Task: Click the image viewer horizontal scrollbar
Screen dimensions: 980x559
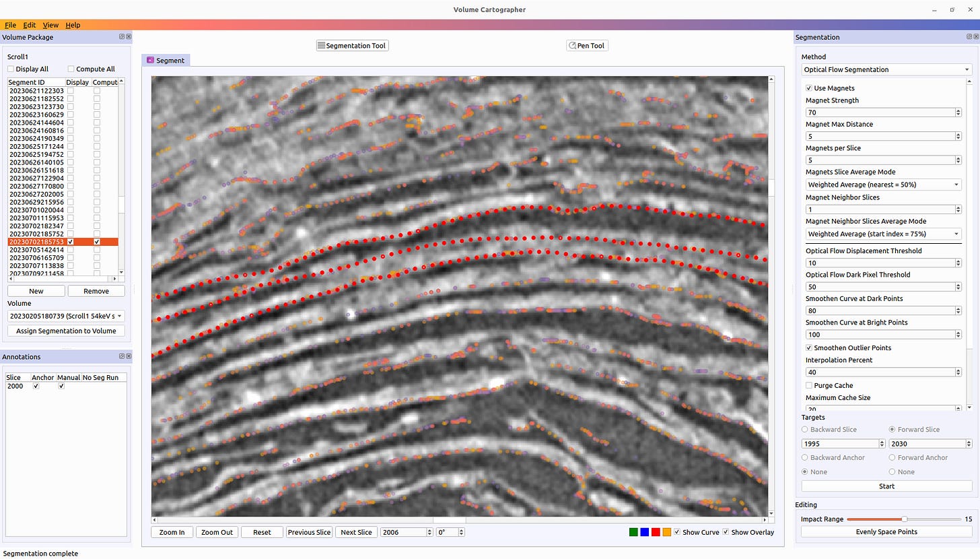Action: [459, 521]
